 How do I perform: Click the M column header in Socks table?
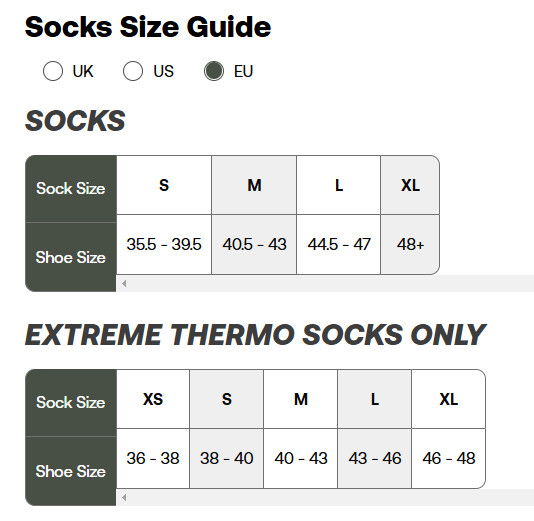pyautogui.click(x=254, y=185)
